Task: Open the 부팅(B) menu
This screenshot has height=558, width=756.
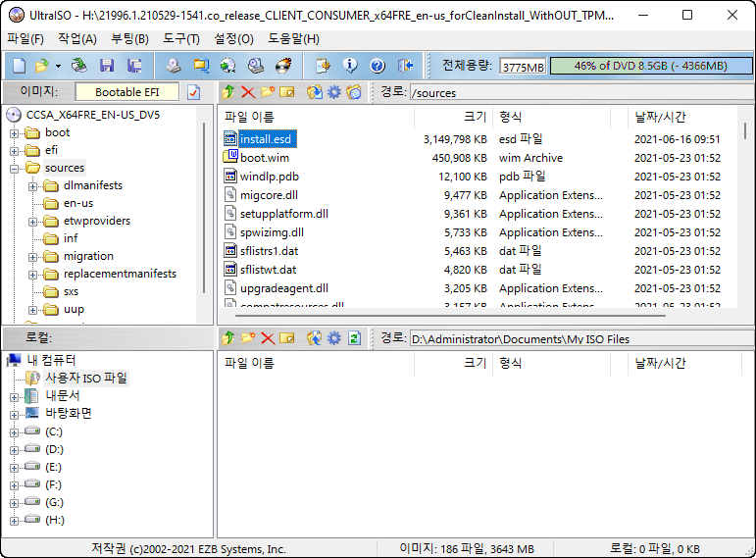Action: 129,39
